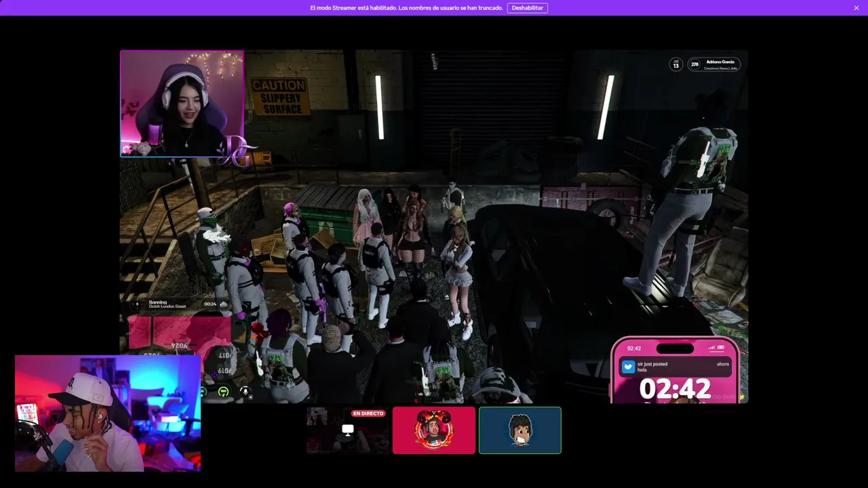
Task: Click the green 100 status ring icon
Action: (223, 392)
